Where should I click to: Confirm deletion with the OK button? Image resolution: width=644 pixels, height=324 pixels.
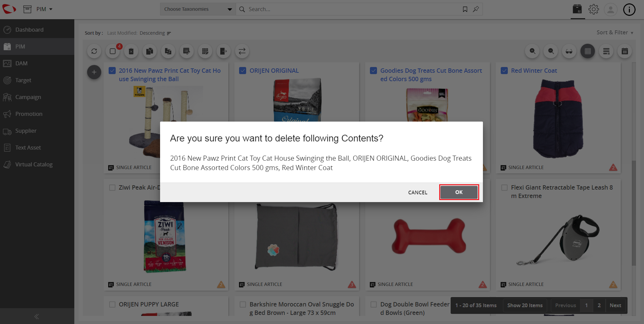point(459,192)
